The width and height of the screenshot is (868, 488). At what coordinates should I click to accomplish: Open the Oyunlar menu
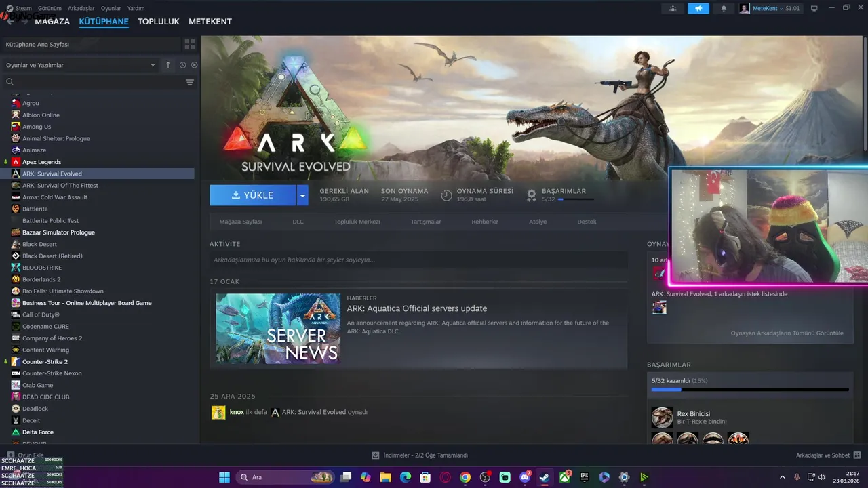(x=111, y=8)
